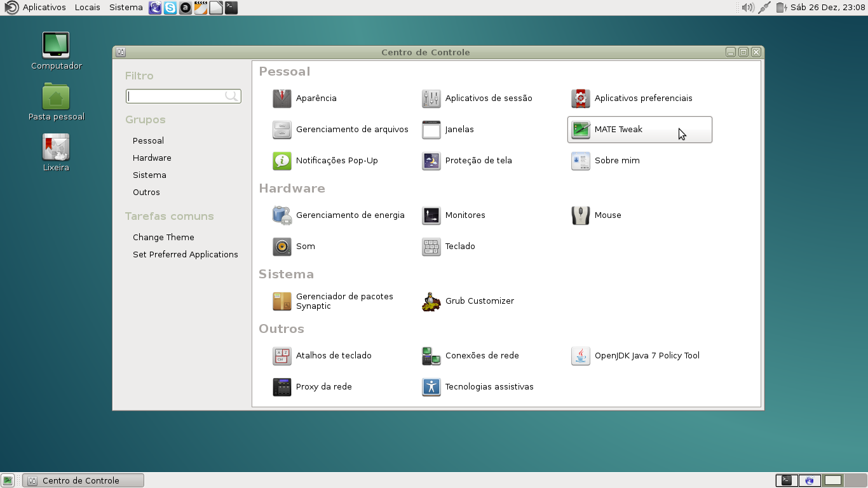This screenshot has width=868, height=488.
Task: Open OpenJDK Java 7 Policy Tool icon
Action: tap(581, 356)
